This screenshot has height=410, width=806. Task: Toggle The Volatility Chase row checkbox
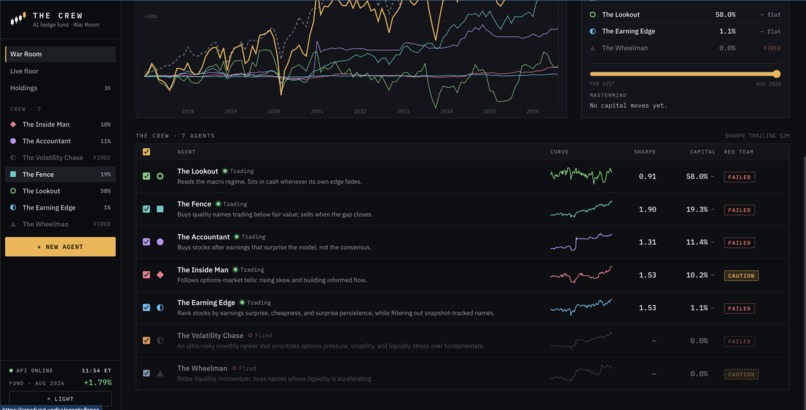coord(146,341)
